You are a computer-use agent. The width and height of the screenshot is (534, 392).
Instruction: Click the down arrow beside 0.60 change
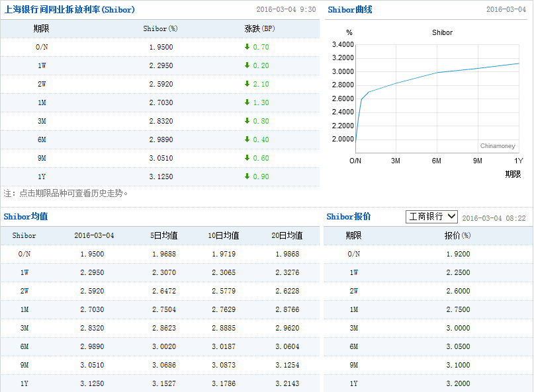[x=247, y=158]
